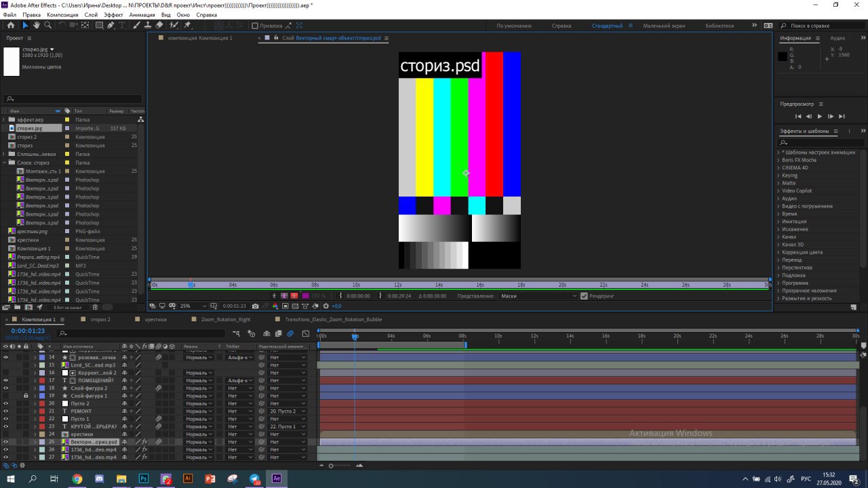The image size is (868, 488).
Task: Hide layer 21 РЕМОНТ eye toggle
Action: click(6, 411)
